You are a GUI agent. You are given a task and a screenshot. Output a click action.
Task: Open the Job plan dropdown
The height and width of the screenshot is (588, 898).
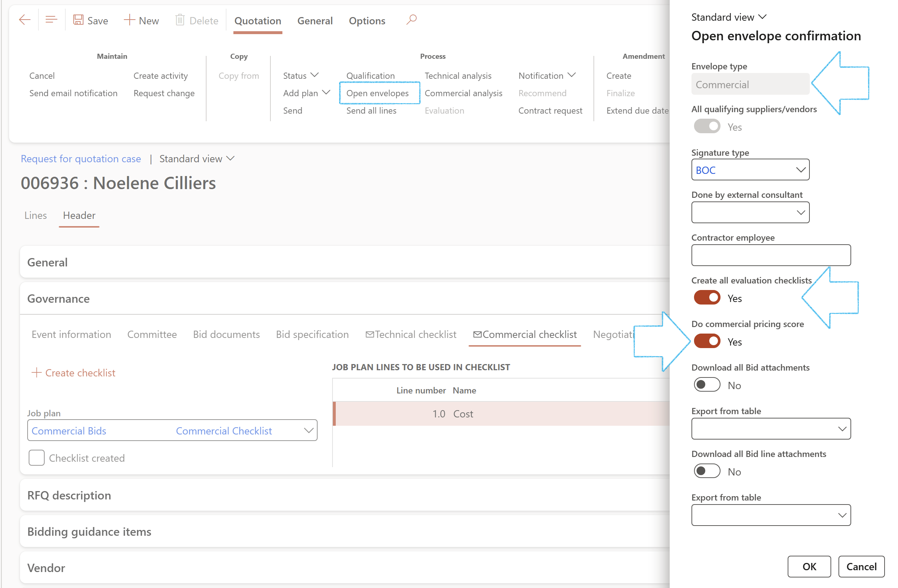point(308,430)
